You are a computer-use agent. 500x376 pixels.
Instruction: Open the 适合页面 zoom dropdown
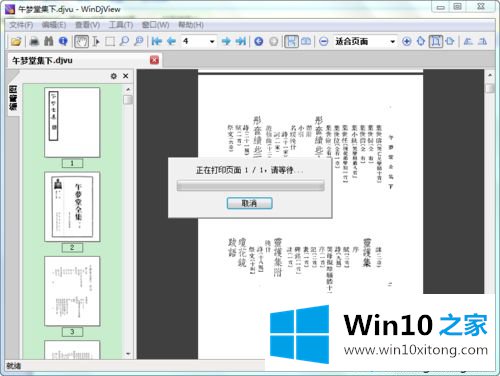(392, 42)
